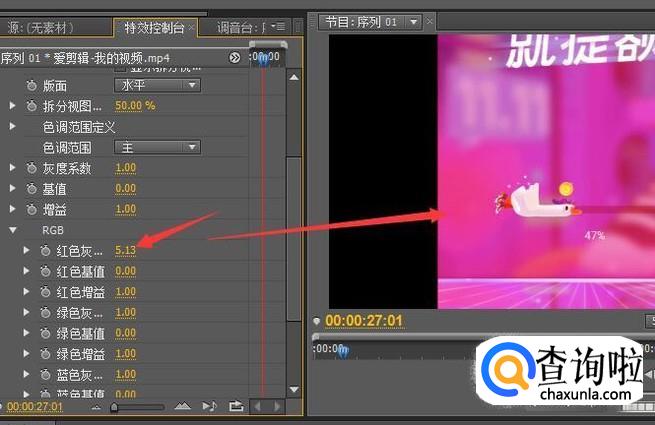655x425 pixels.
Task: Expand the 蓝色灰 property
Action: (x=26, y=374)
